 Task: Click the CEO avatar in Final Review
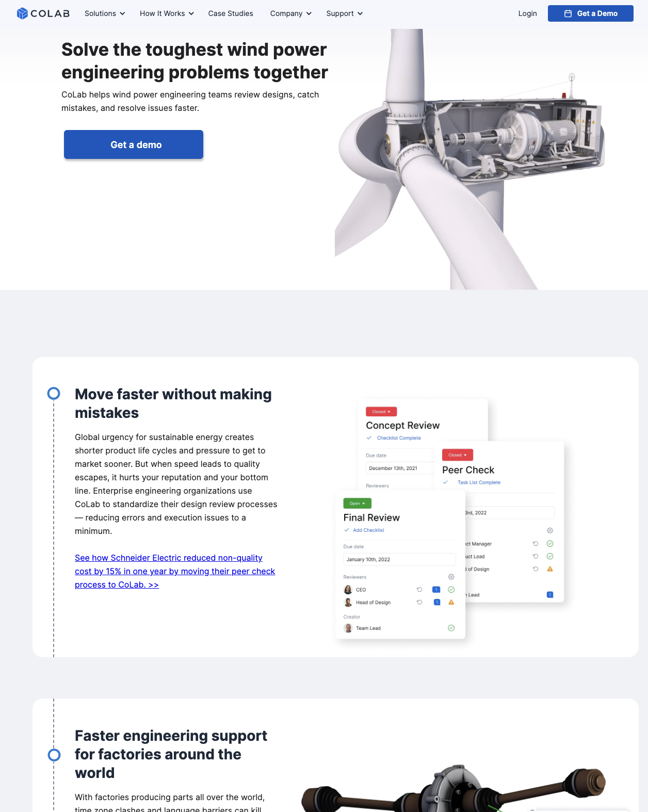coord(348,589)
